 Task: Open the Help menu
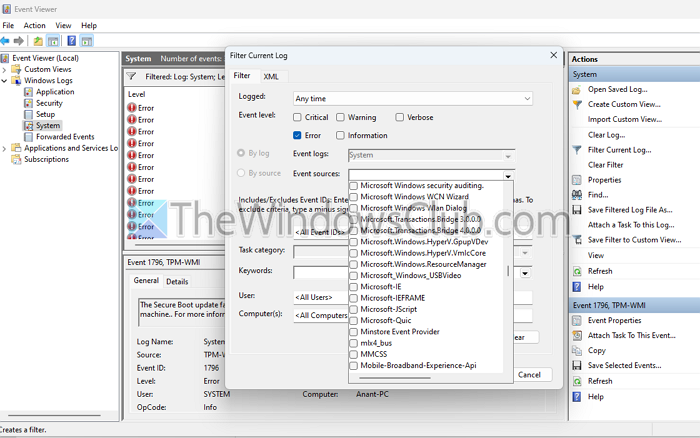click(89, 25)
